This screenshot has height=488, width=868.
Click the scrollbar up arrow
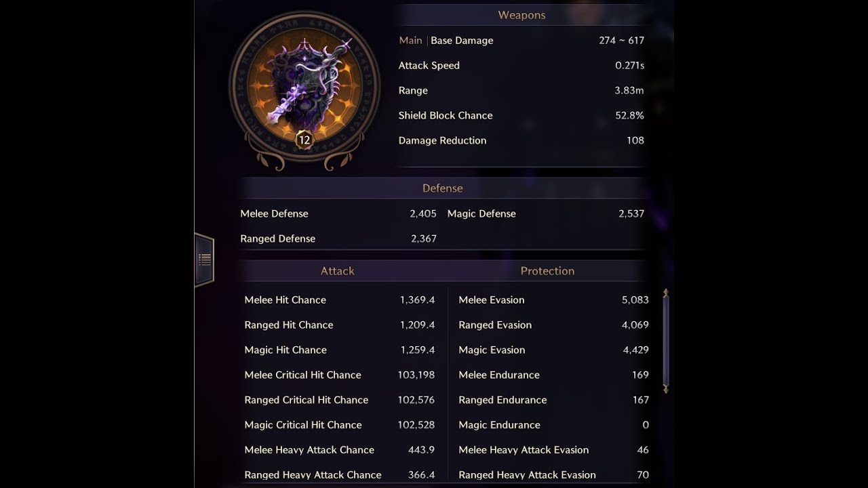coord(666,293)
